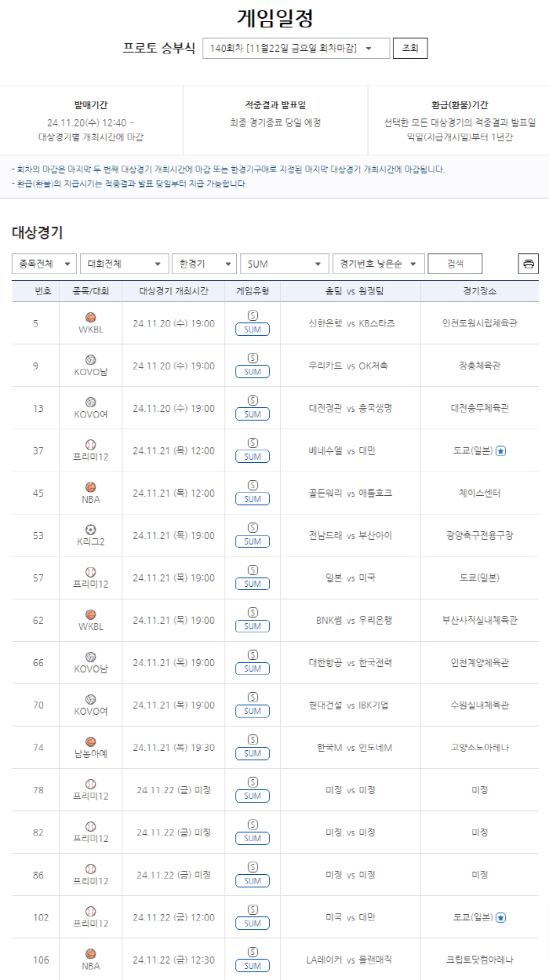This screenshot has height=980, width=549.
Task: Click the star icon next to 도쿄(일본) in row 37
Action: tap(501, 451)
